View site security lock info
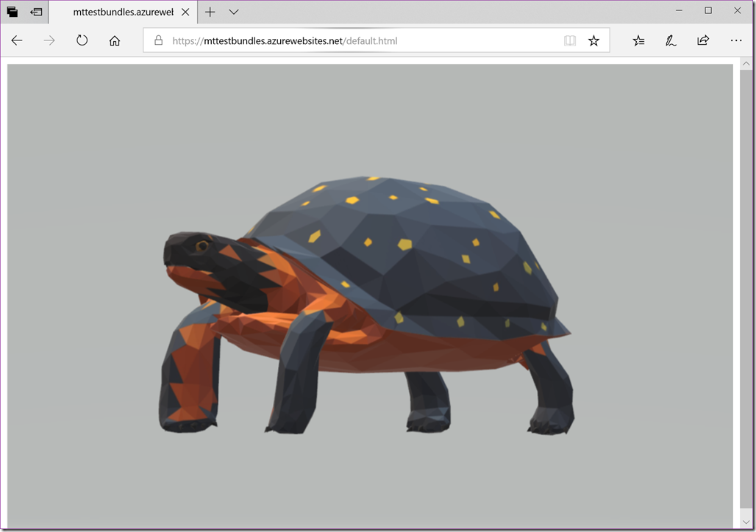The height and width of the screenshot is (532, 756). (x=158, y=40)
